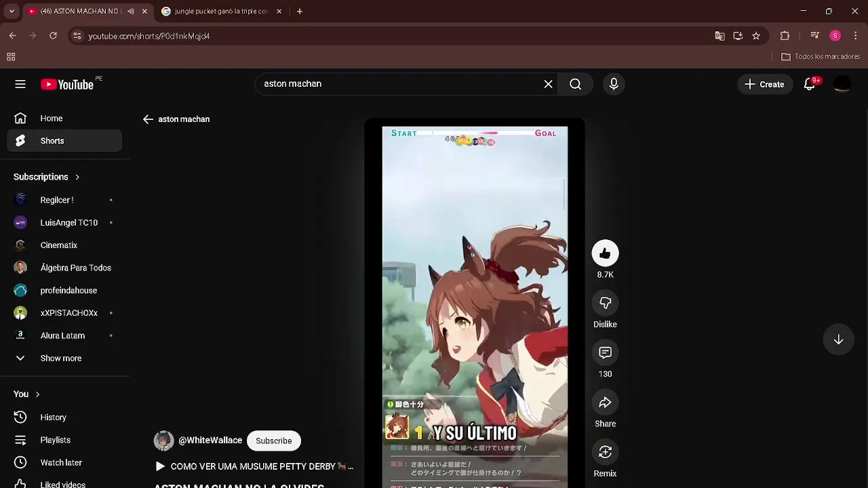View site information icon in address bar
The height and width of the screenshot is (488, 868).
(x=77, y=36)
